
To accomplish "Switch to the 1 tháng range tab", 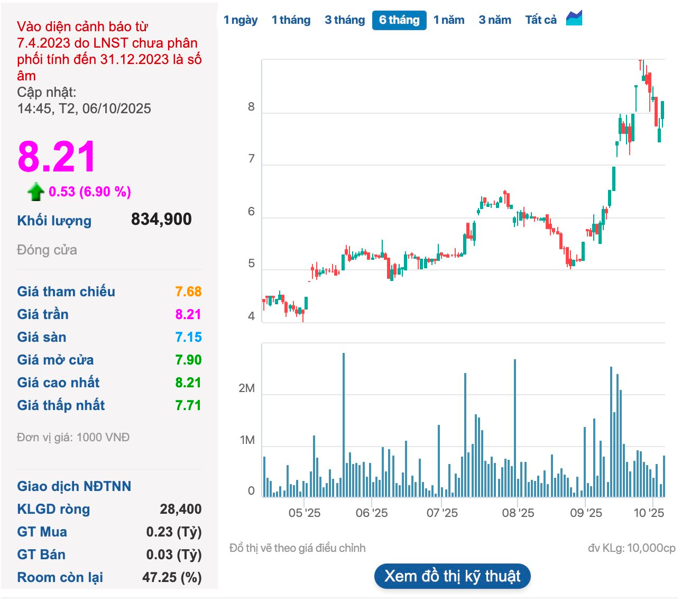I will point(291,20).
